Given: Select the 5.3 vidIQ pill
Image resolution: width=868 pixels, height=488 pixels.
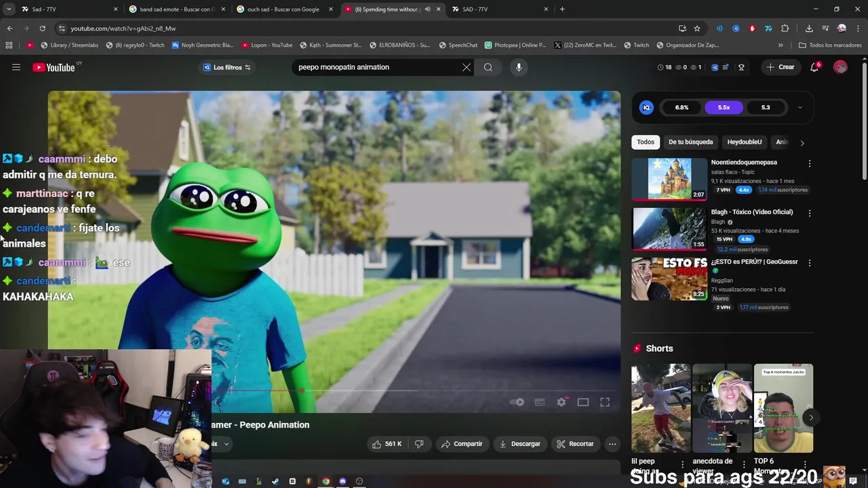Looking at the screenshot, I should (x=765, y=107).
